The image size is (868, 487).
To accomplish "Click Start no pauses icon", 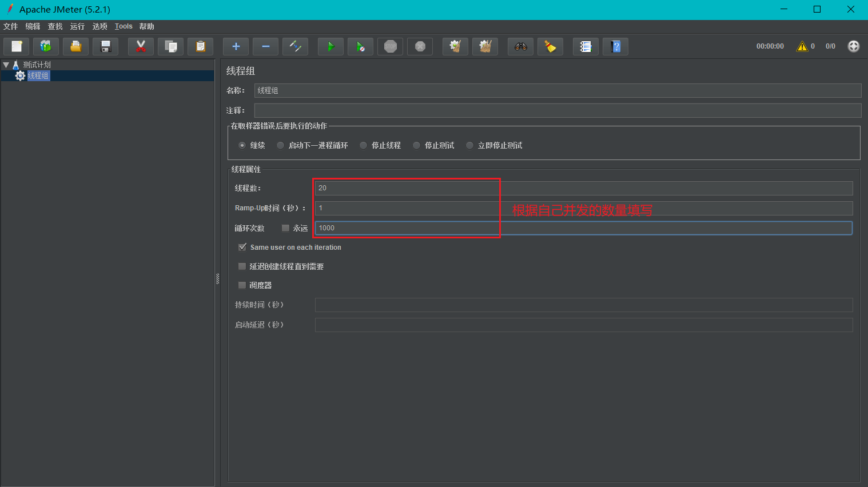I will (x=360, y=46).
